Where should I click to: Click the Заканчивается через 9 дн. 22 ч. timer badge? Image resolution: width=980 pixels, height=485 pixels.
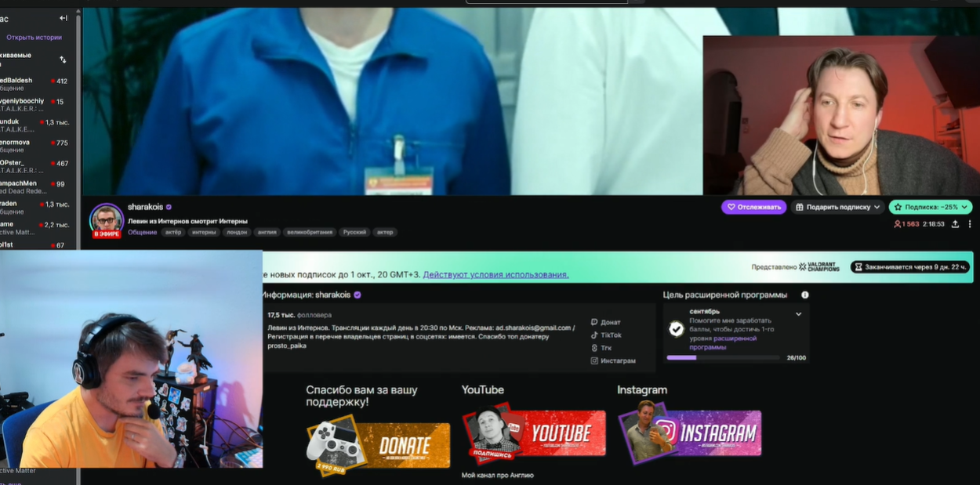(x=909, y=267)
